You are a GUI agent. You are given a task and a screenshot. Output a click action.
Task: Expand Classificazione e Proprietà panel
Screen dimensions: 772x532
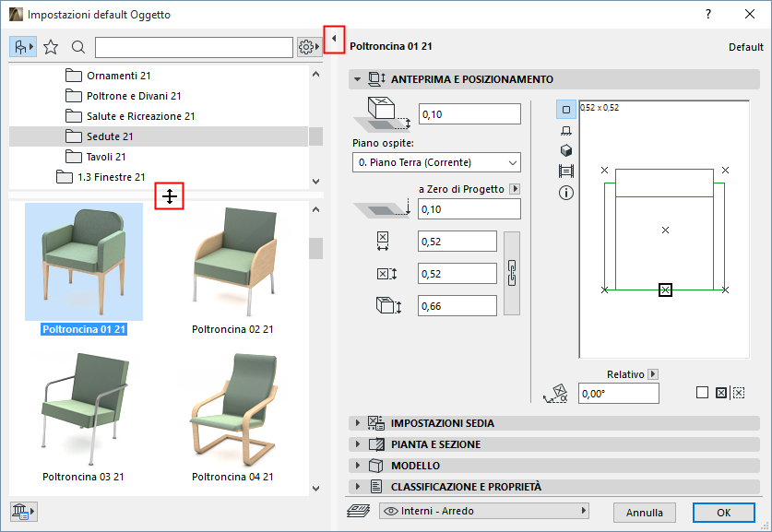358,486
